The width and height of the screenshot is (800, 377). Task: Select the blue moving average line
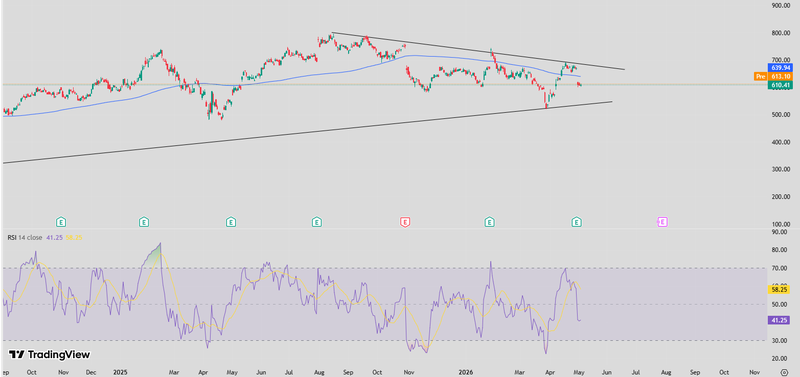[x=291, y=79]
